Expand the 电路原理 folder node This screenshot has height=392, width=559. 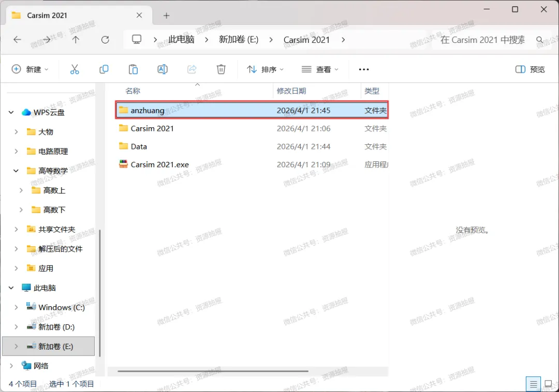pyautogui.click(x=16, y=152)
